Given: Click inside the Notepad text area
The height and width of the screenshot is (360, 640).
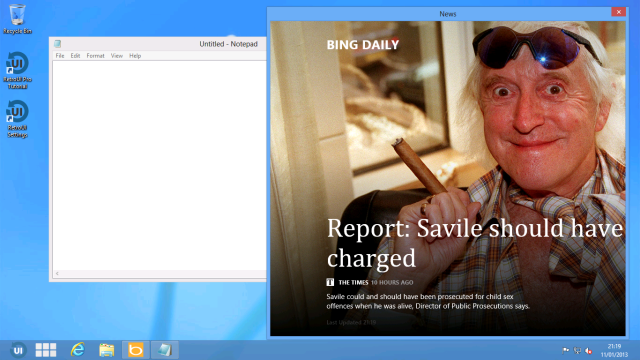Looking at the screenshot, I should point(159,165).
